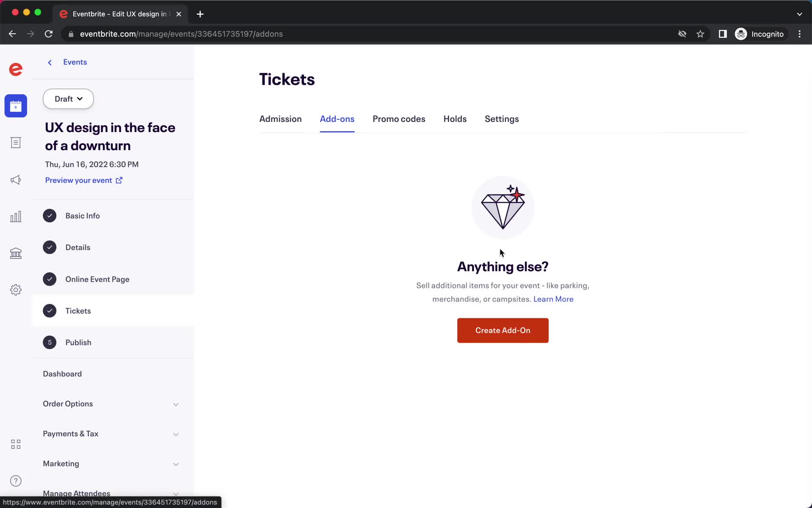Click the Details checkmark indicator

[49, 246]
